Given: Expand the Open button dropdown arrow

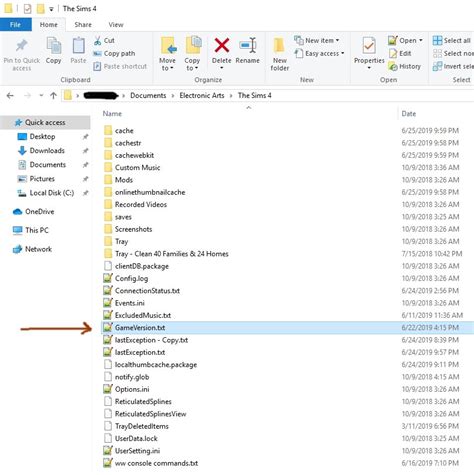Looking at the screenshot, I should click(x=421, y=40).
